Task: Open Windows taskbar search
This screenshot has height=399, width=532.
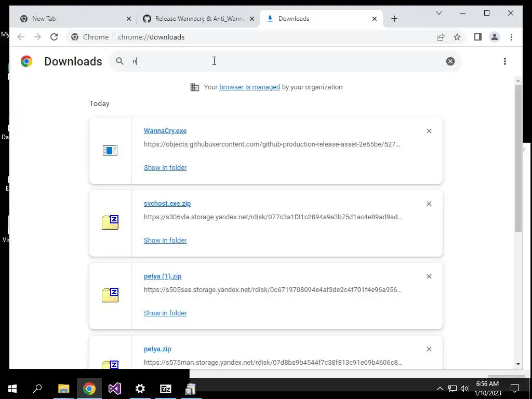Action: coord(37,389)
